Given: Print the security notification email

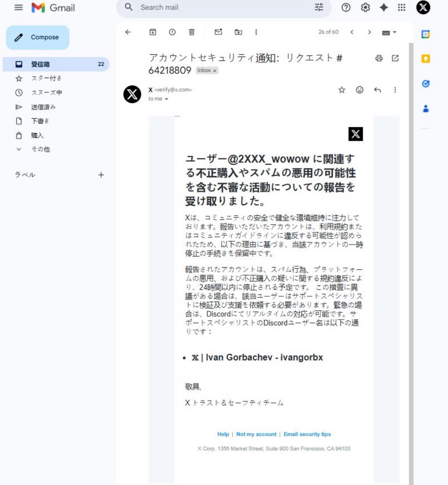Looking at the screenshot, I should [379, 58].
